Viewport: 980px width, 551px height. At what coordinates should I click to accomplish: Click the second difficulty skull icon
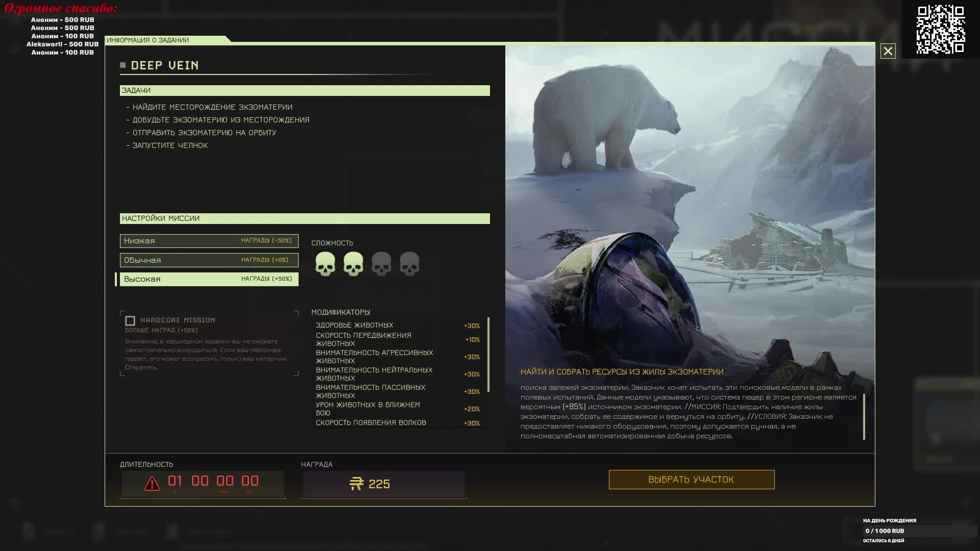pos(353,264)
